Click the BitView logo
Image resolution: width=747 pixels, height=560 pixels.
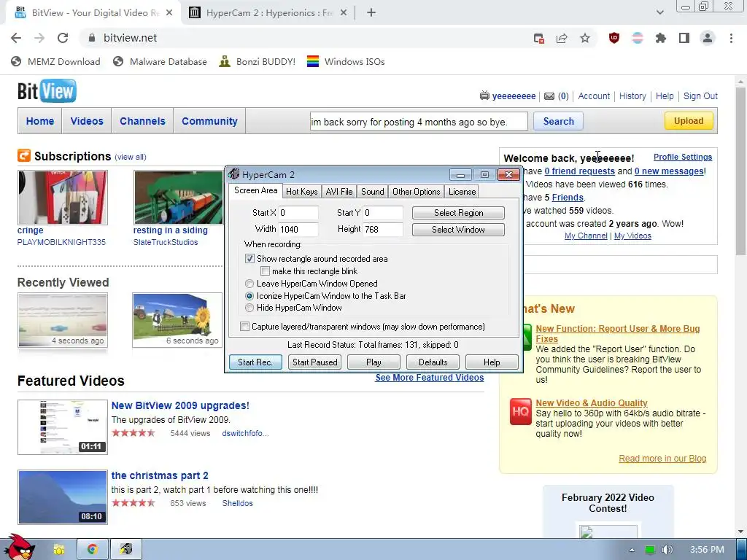click(x=47, y=91)
